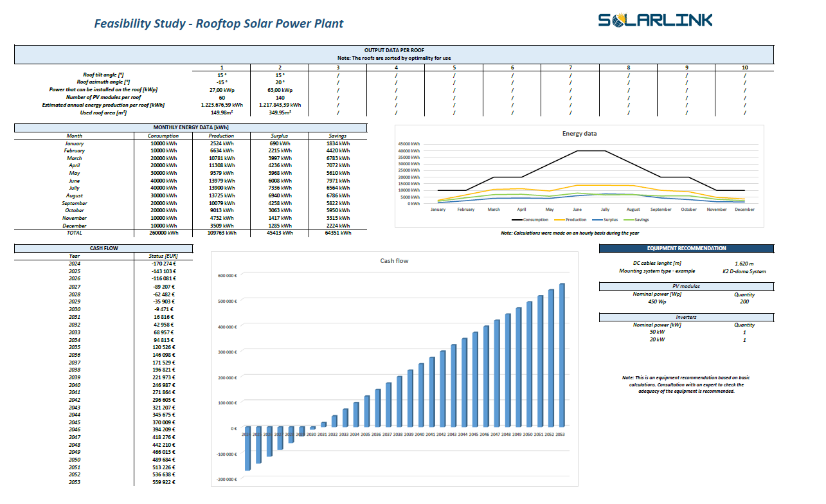Click the hourly-basis calculations note under Energy chart
The image size is (826, 504).
[x=570, y=233]
